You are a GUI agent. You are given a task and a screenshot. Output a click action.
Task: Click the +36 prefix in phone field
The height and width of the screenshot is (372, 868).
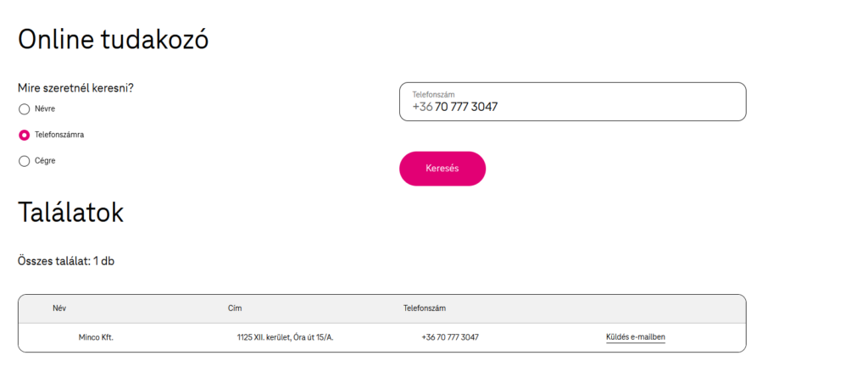point(422,107)
